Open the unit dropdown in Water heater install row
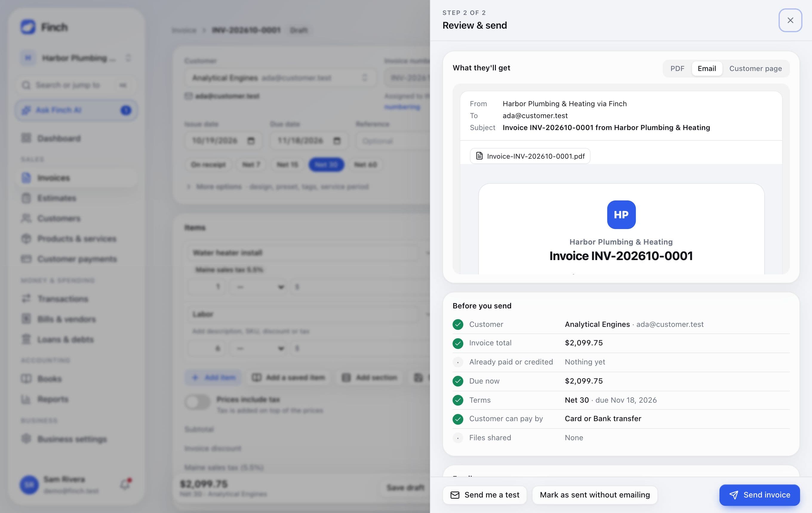The height and width of the screenshot is (513, 812). [259, 287]
